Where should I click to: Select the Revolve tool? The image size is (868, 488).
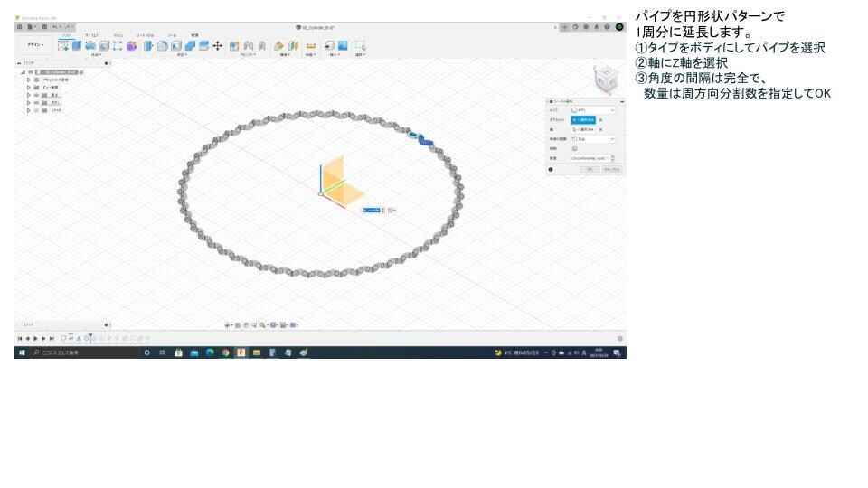point(90,45)
